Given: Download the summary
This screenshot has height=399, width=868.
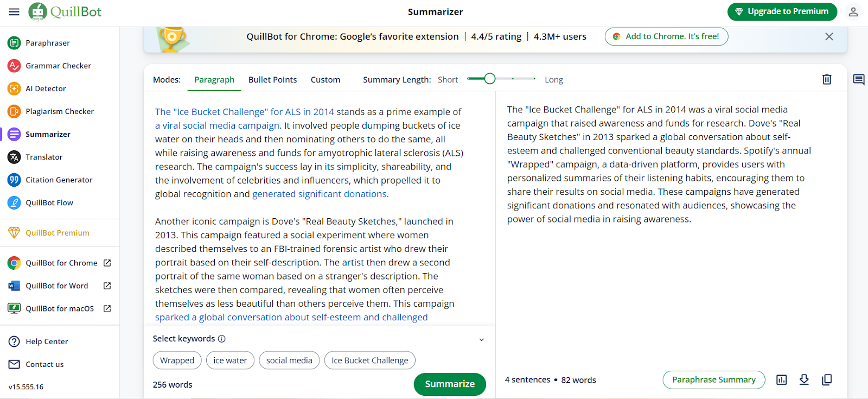Looking at the screenshot, I should [803, 379].
